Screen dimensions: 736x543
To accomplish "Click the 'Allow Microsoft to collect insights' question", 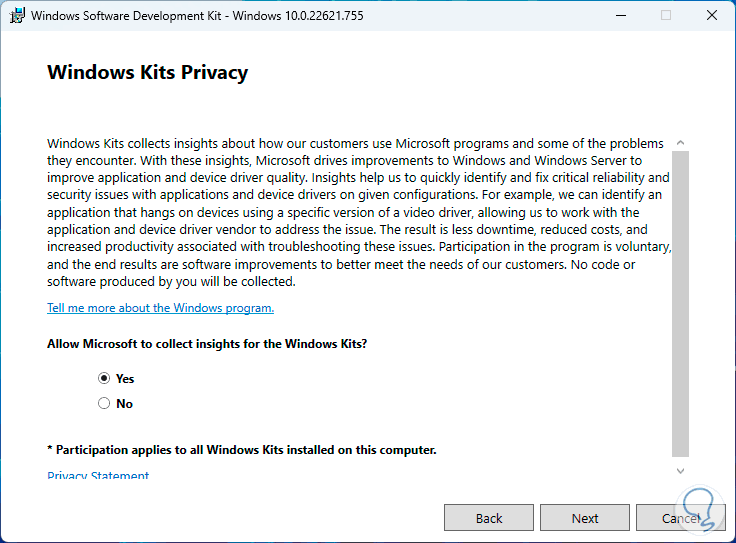I will 207,344.
